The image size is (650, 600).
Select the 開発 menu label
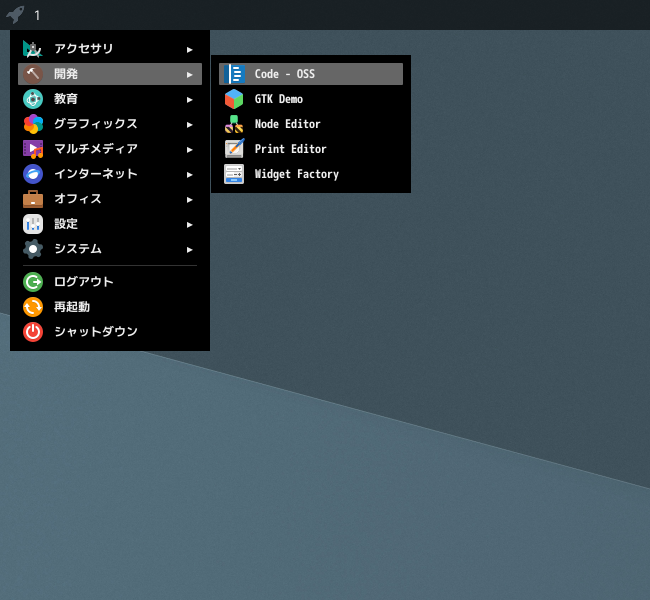pyautogui.click(x=66, y=74)
